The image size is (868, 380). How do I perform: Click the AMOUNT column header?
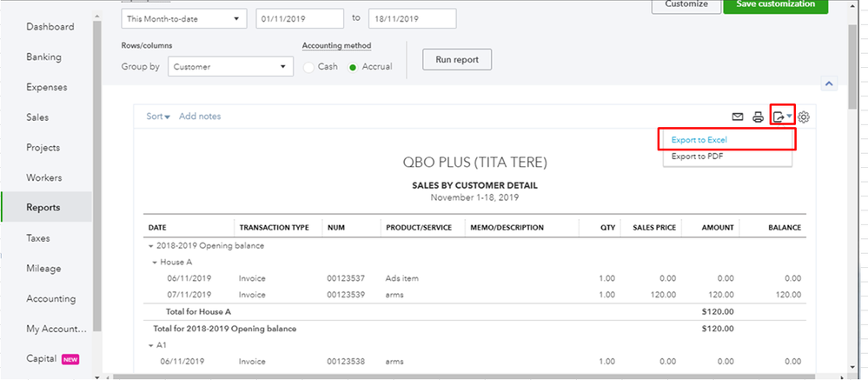click(x=718, y=228)
